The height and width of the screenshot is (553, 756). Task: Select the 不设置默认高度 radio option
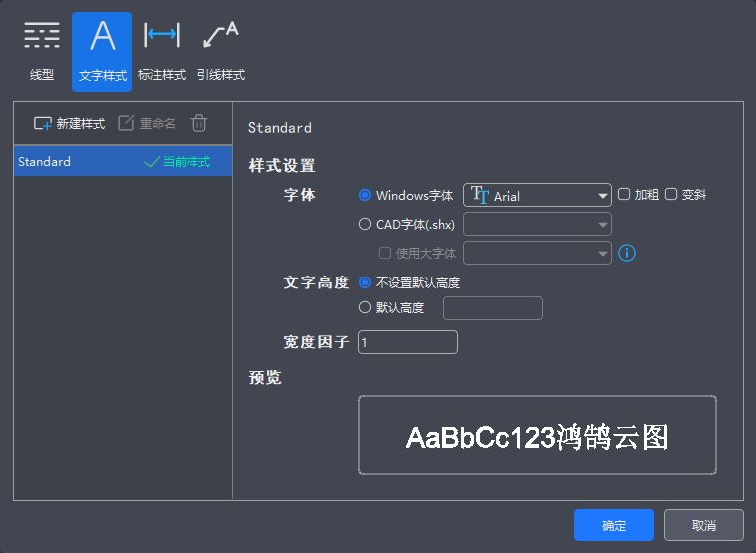point(365,282)
